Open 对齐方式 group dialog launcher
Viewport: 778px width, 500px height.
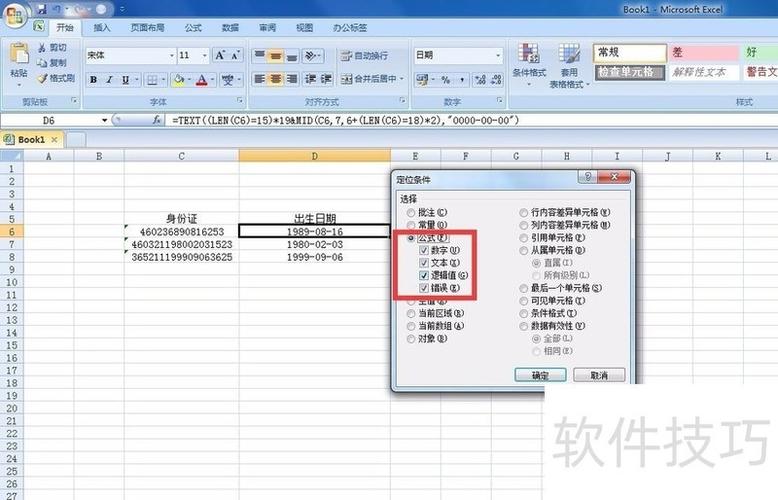pos(402,101)
